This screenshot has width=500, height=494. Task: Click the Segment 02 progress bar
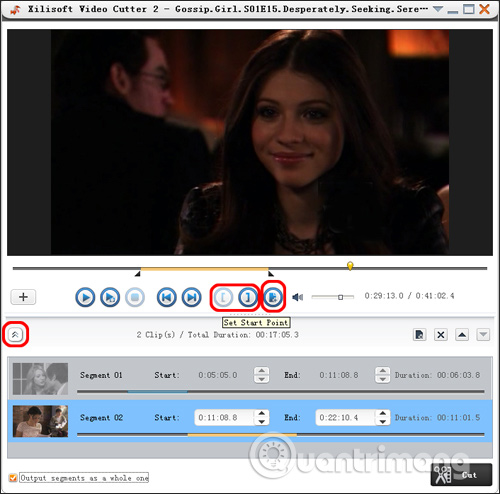tap(280, 434)
